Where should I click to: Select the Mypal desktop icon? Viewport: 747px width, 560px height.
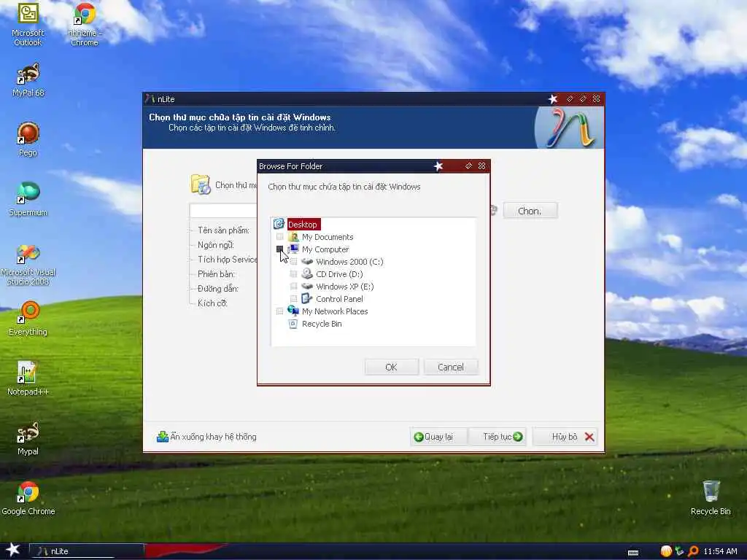[28, 438]
